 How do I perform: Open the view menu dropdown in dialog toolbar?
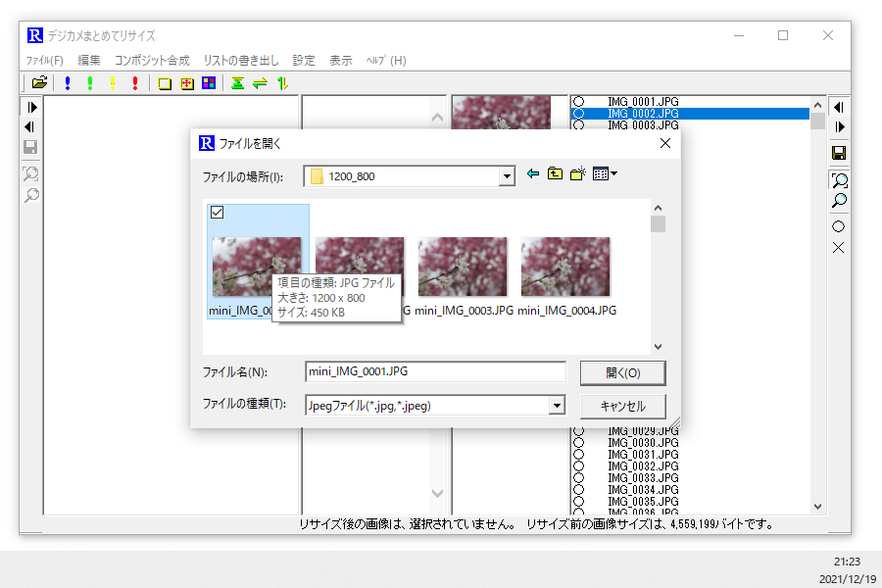[x=606, y=173]
